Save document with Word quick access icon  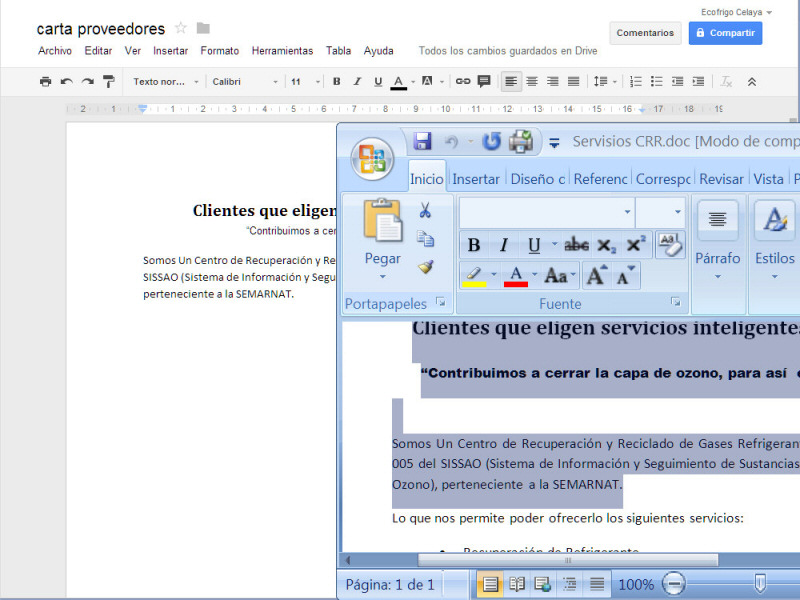click(422, 141)
